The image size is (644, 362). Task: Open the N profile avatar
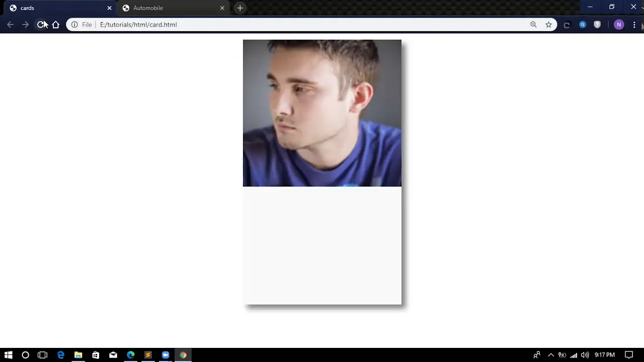[x=619, y=25]
